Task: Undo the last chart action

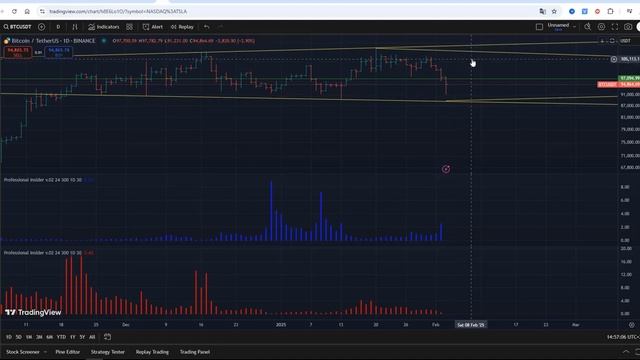Action: coord(207,27)
